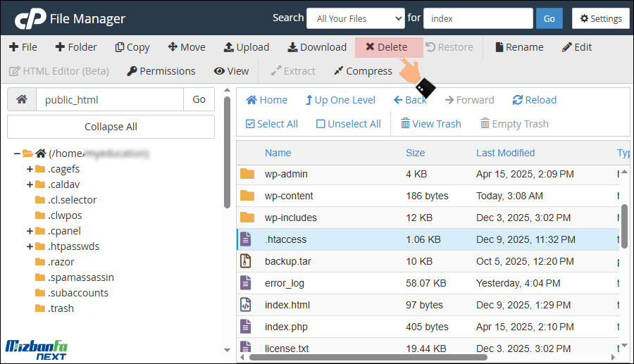634x364 pixels.
Task: Open the Compress tool
Action: (362, 71)
